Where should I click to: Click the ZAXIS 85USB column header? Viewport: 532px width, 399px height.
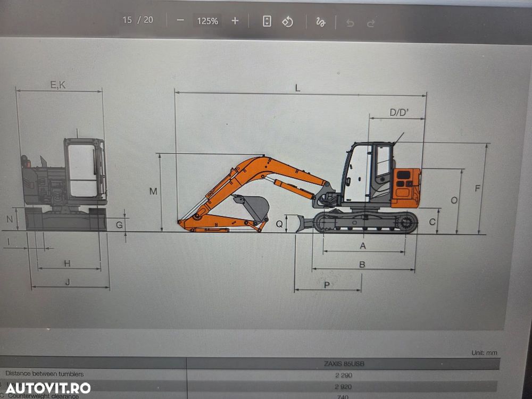(344, 364)
